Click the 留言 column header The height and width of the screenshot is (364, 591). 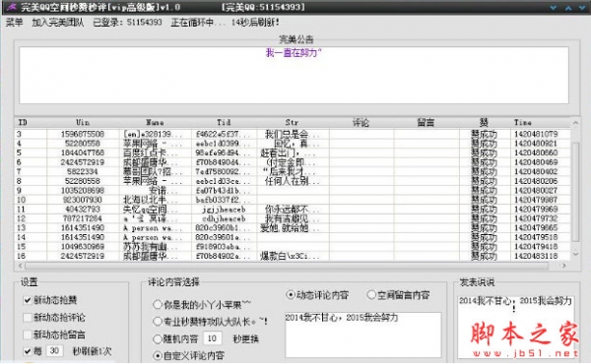(426, 122)
